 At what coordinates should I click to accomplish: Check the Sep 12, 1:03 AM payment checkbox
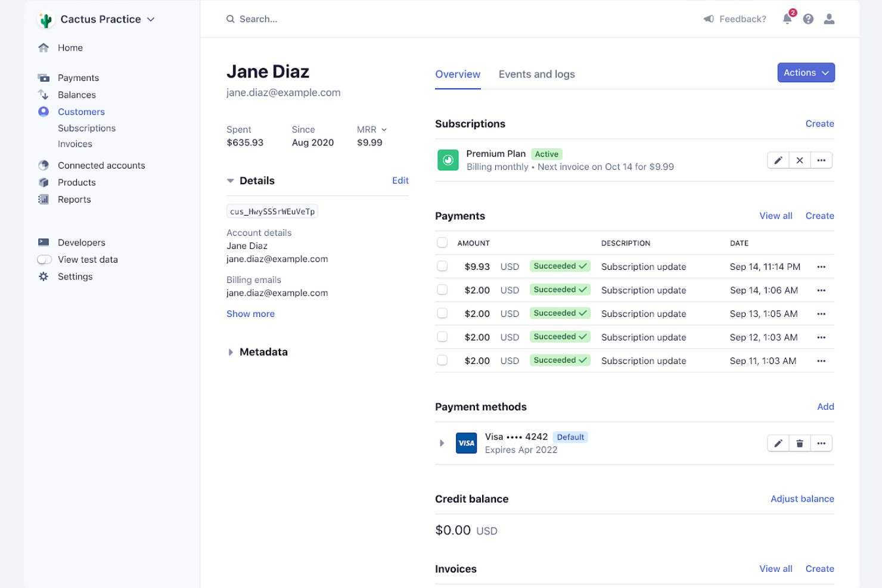coord(442,337)
